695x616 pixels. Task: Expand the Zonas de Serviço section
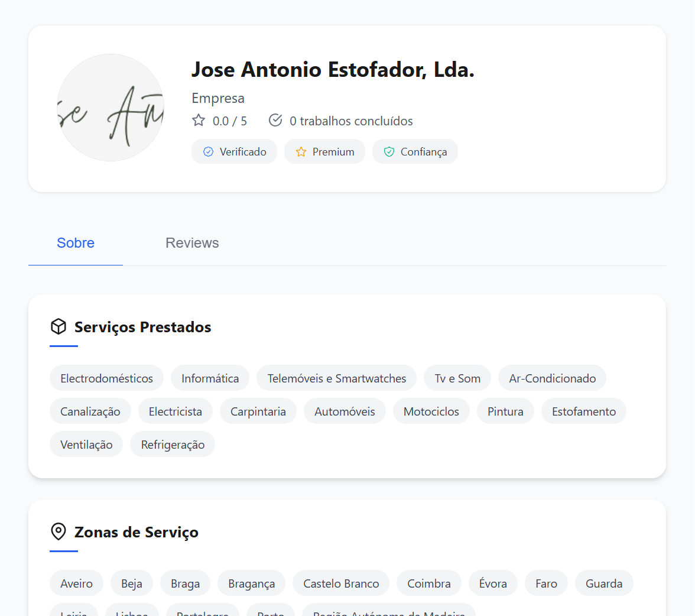tap(136, 532)
